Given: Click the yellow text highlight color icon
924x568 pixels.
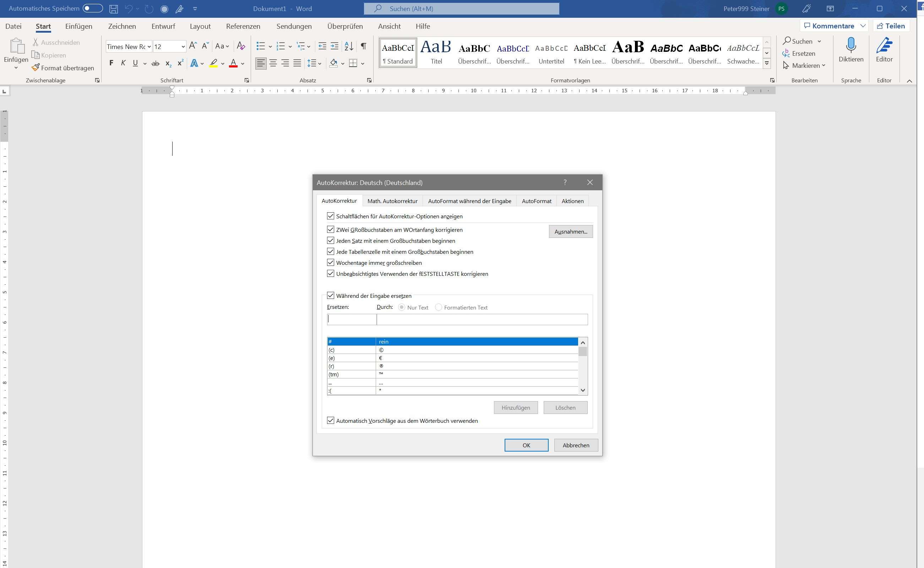Looking at the screenshot, I should coord(213,63).
